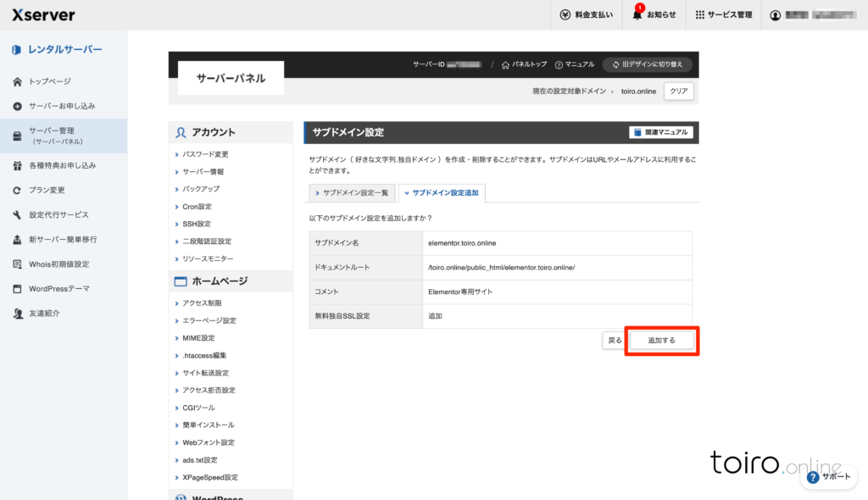The width and height of the screenshot is (868, 500).
Task: Select サブドメイン設定追加 tab
Action: tap(441, 193)
